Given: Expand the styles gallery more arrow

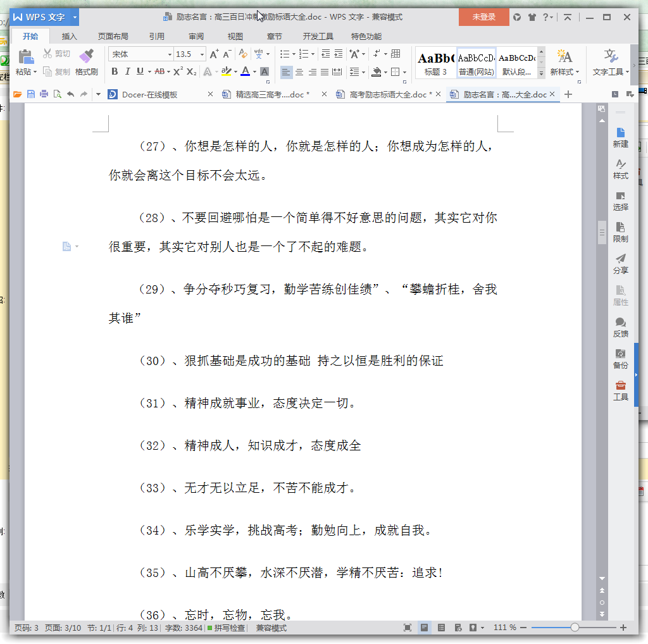Looking at the screenshot, I should point(541,73).
